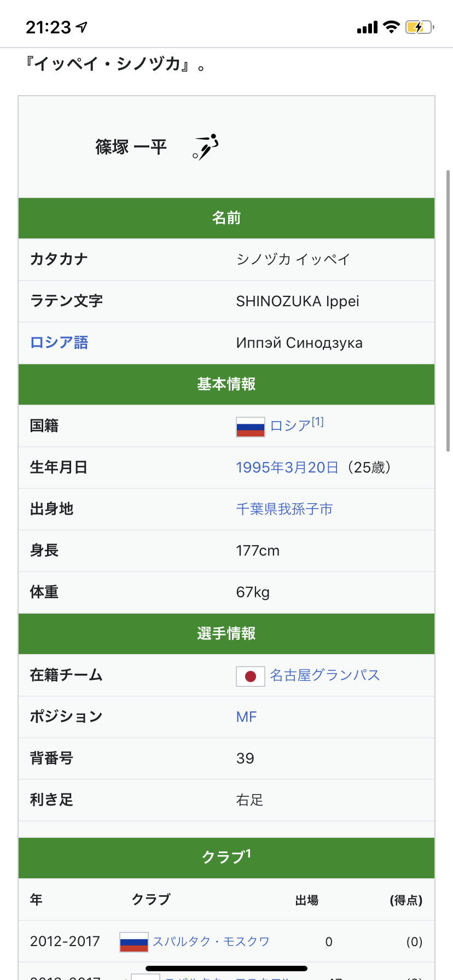Tap the location arrow next to time
The height and width of the screenshot is (980, 453).
[x=82, y=27]
